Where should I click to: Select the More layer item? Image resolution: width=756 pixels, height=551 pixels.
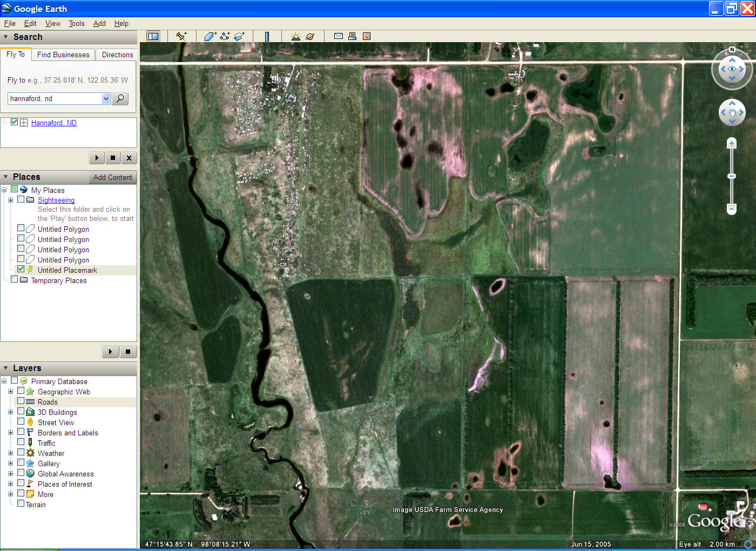point(45,494)
